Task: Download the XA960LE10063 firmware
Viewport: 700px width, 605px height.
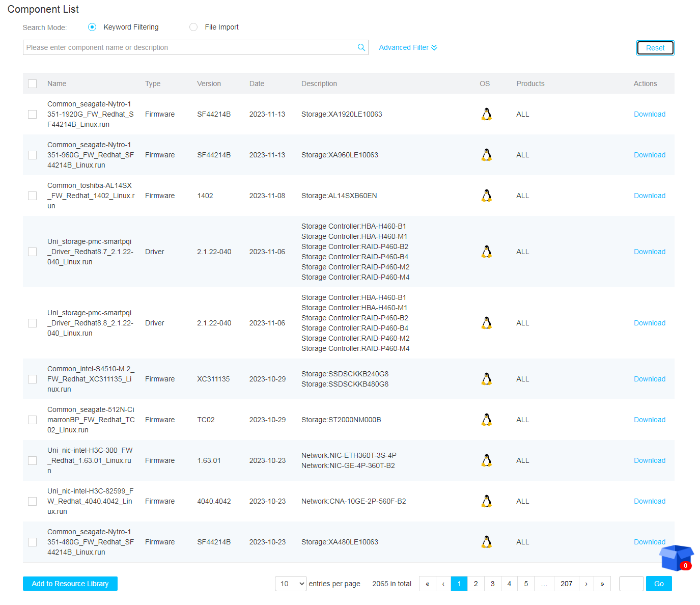Action: (x=650, y=155)
